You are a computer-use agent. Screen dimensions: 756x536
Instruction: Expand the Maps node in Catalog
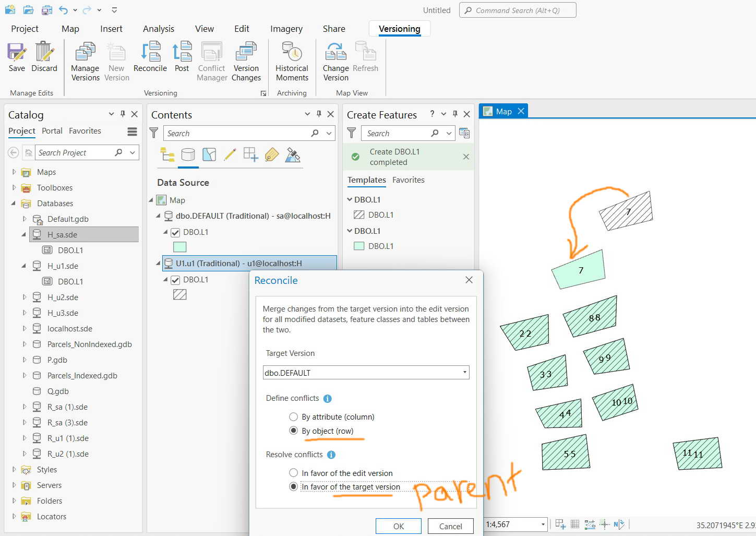(x=14, y=172)
